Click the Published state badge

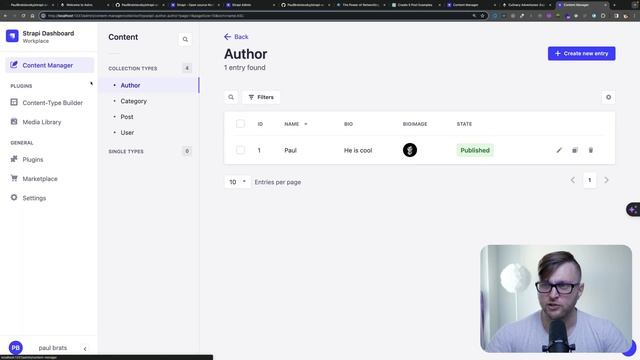(475, 150)
